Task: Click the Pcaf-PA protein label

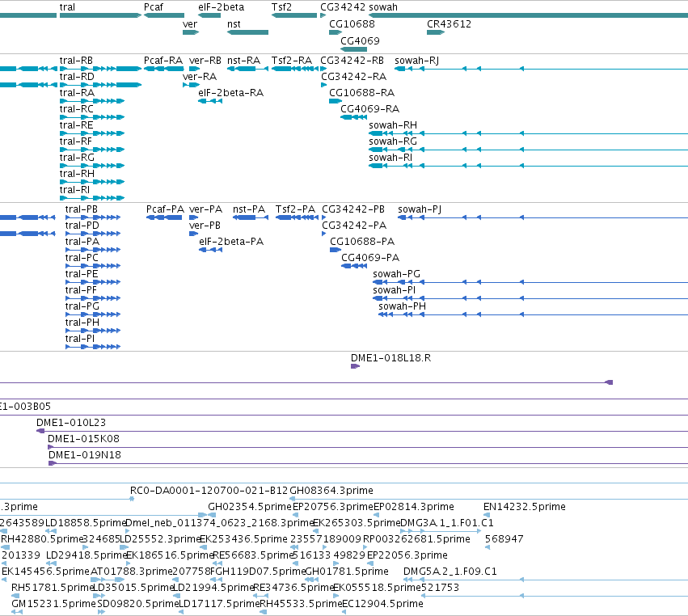Action: pos(165,209)
